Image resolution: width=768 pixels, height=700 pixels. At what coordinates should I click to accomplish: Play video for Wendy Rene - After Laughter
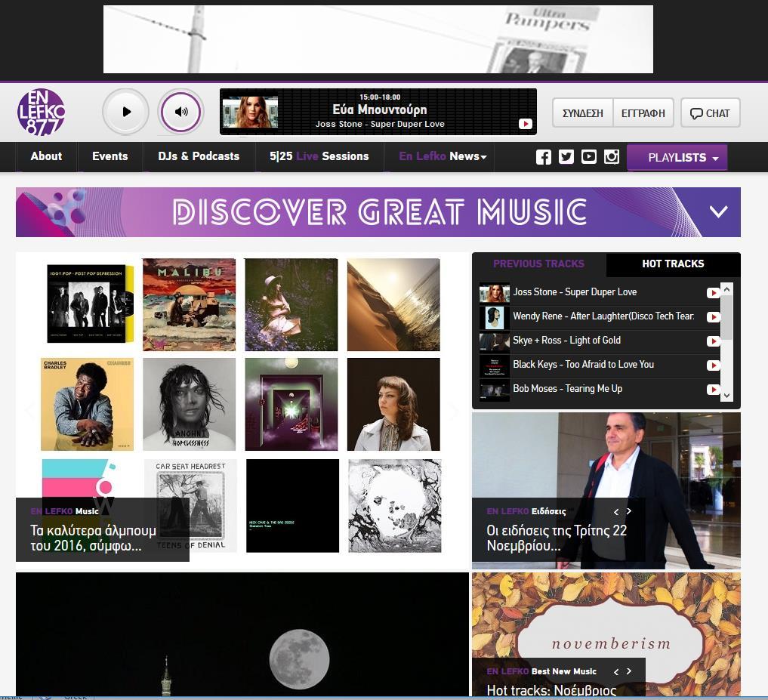[x=713, y=317]
